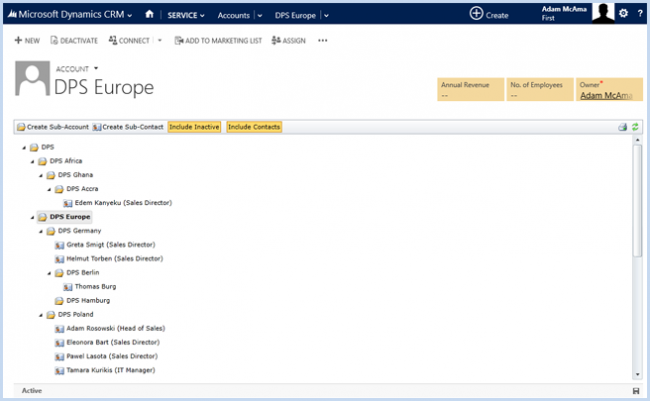The image size is (650, 401).
Task: Click the DPS Poland folder icon
Action: click(x=51, y=315)
